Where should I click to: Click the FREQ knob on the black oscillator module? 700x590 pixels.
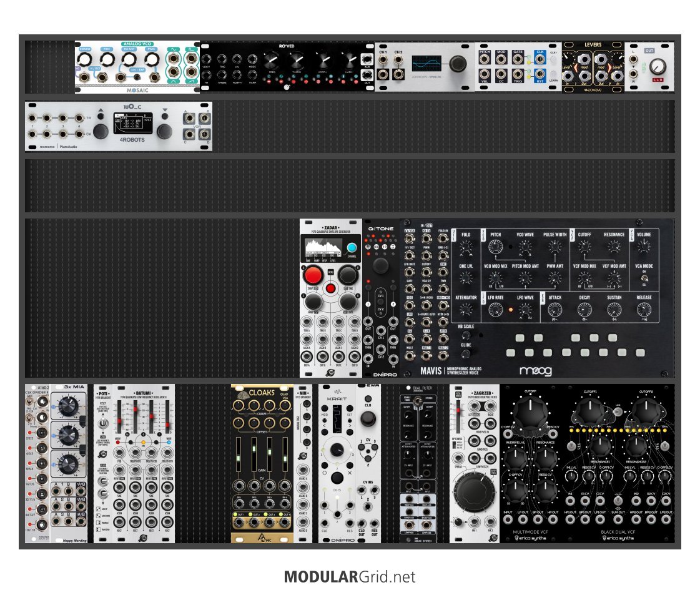[272, 60]
